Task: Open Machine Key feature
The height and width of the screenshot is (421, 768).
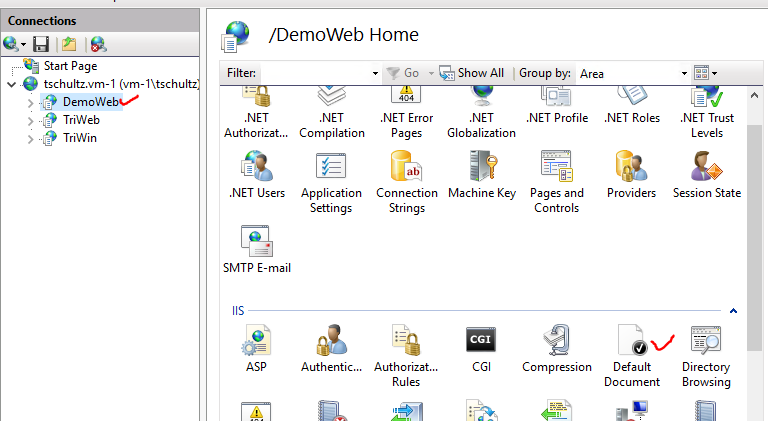Action: [x=482, y=174]
